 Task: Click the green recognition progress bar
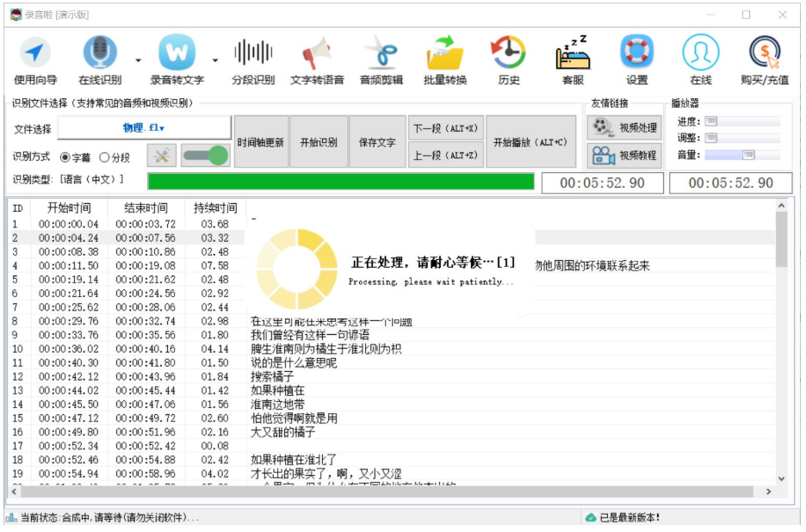[341, 182]
